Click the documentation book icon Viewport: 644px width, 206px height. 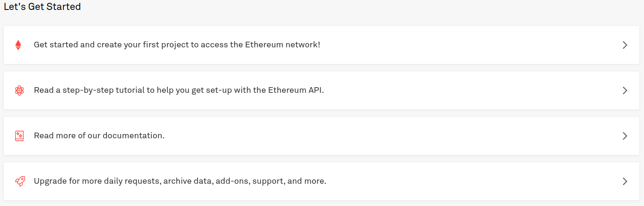click(19, 136)
